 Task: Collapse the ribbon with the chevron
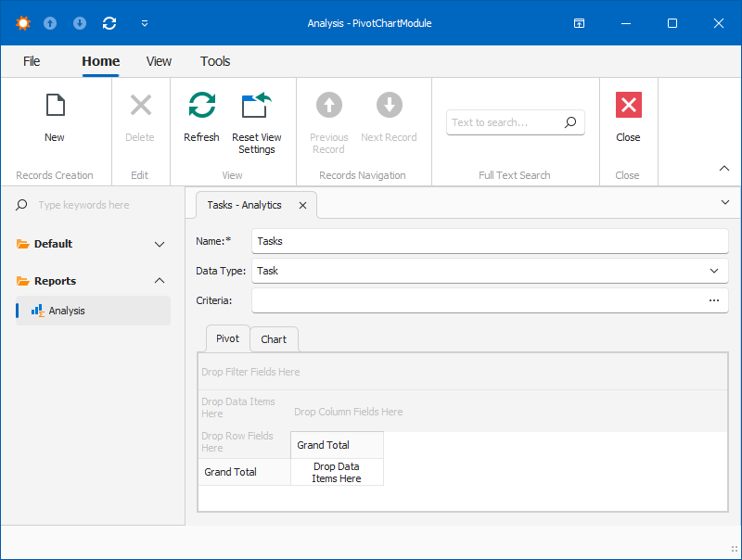pos(724,168)
